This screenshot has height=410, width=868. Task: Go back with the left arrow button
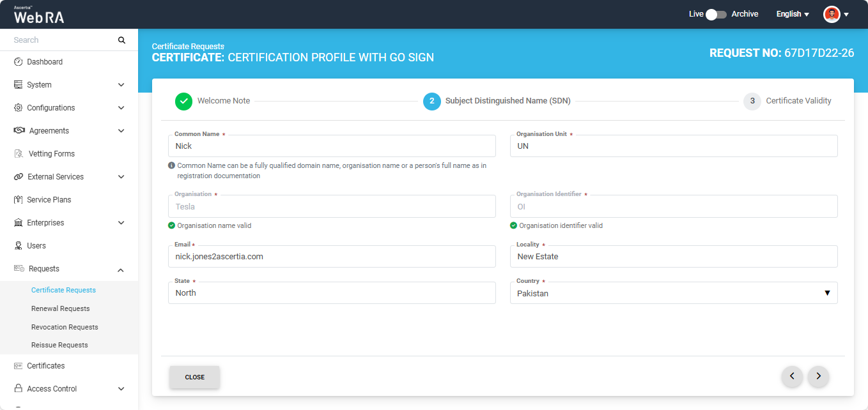point(792,377)
